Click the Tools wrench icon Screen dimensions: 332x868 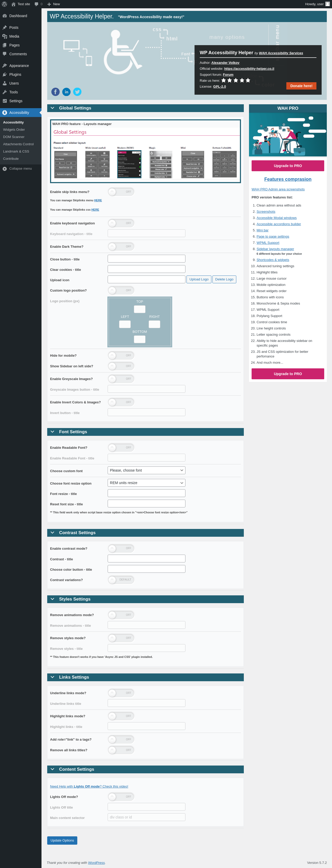coord(5,92)
